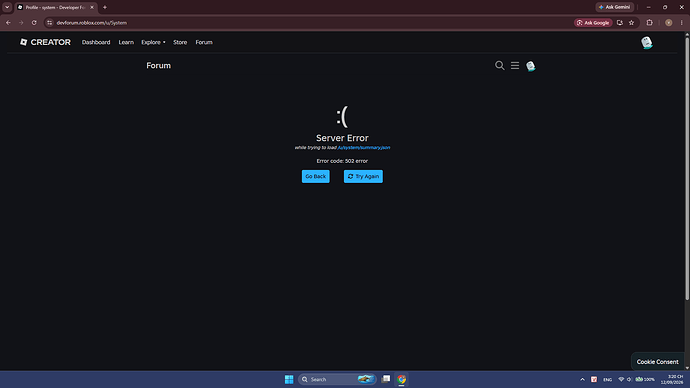Open the Windows Start menu
Viewport: 690px width, 388px height.
coord(289,379)
